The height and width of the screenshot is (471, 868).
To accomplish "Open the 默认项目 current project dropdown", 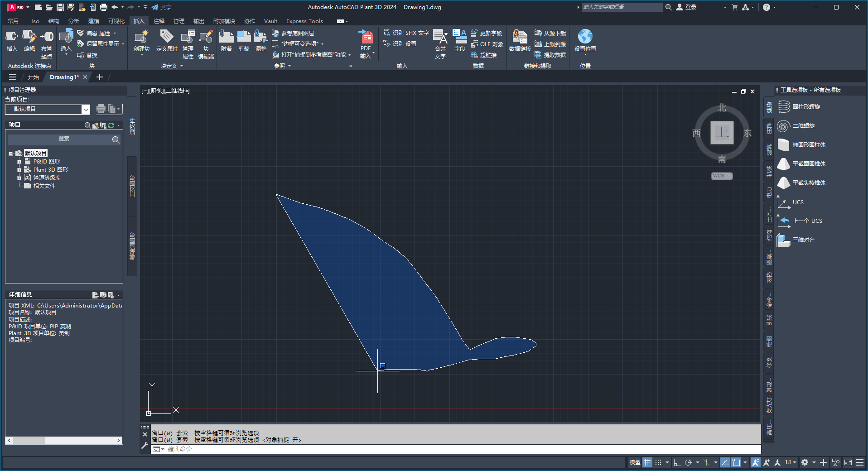I will pyautogui.click(x=85, y=109).
